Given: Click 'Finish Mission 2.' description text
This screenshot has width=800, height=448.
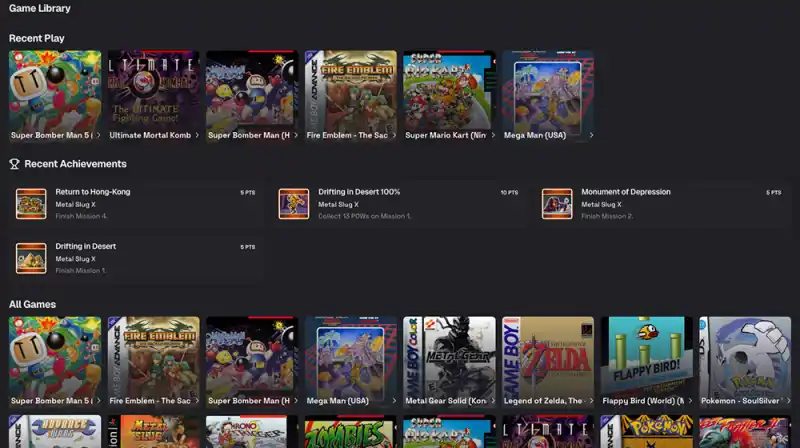Looking at the screenshot, I should point(607,216).
